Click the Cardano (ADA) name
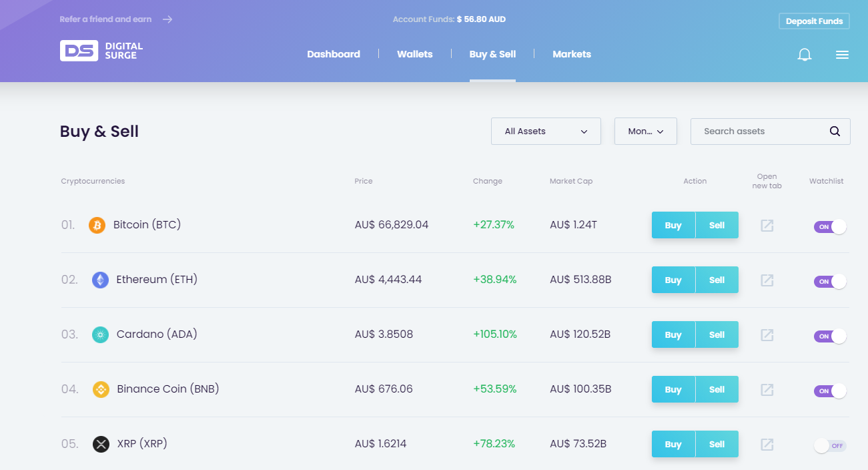Image resolution: width=868 pixels, height=470 pixels. 157,334
